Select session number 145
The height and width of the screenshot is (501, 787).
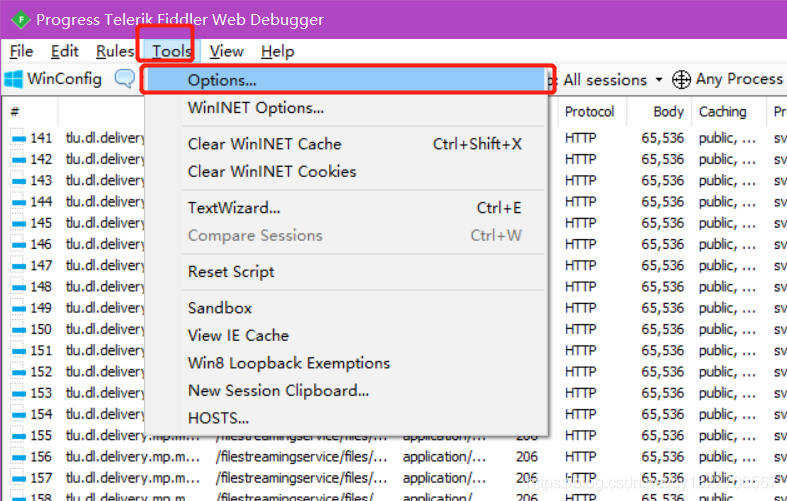41,223
